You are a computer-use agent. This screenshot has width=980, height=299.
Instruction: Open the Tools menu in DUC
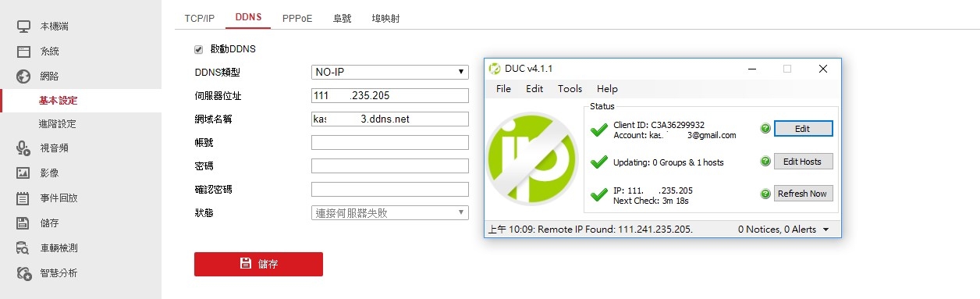pos(570,89)
